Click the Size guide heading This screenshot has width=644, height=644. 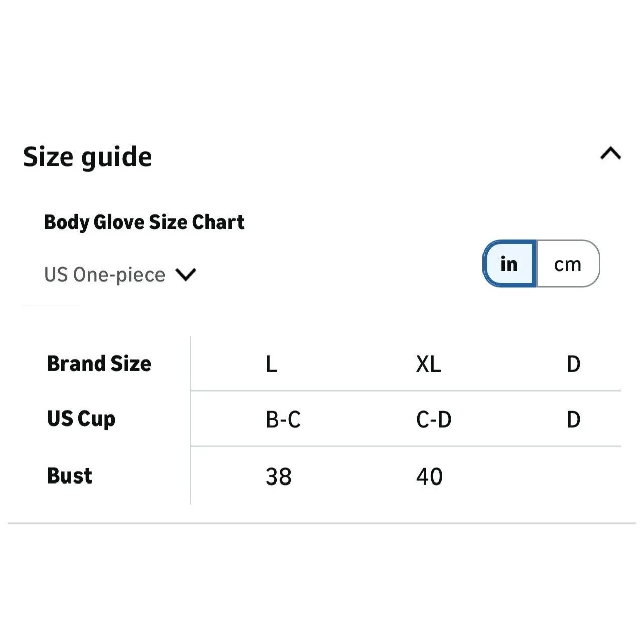pyautogui.click(x=88, y=157)
